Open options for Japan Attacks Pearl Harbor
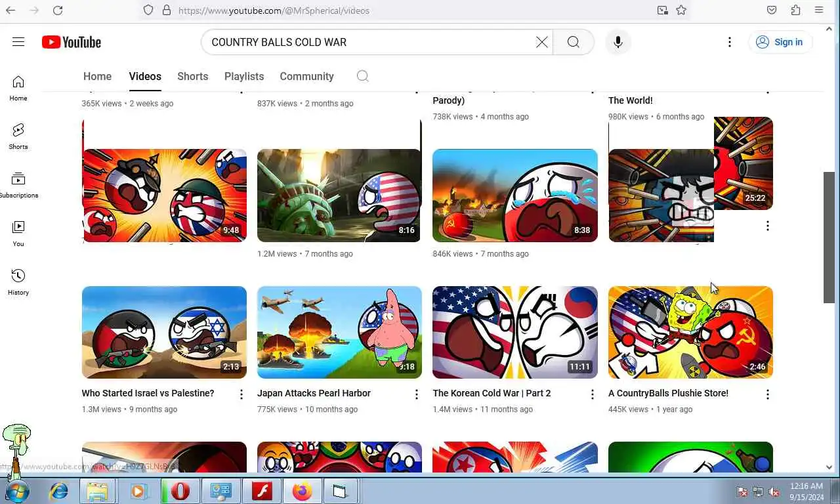840x504 pixels. click(416, 394)
